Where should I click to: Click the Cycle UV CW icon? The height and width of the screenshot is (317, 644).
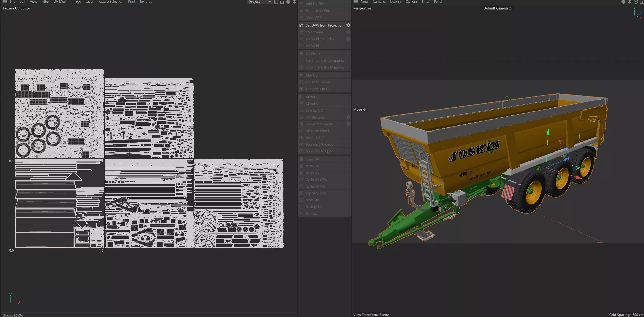click(301, 186)
